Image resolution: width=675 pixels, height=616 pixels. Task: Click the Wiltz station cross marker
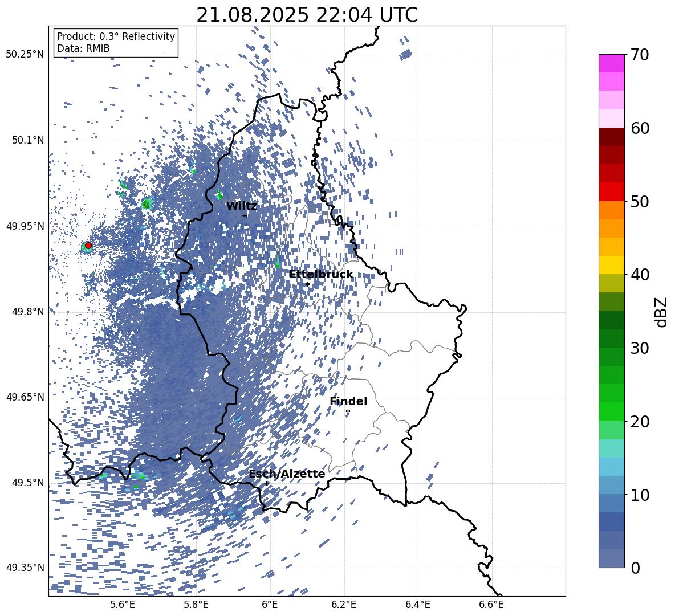point(245,216)
